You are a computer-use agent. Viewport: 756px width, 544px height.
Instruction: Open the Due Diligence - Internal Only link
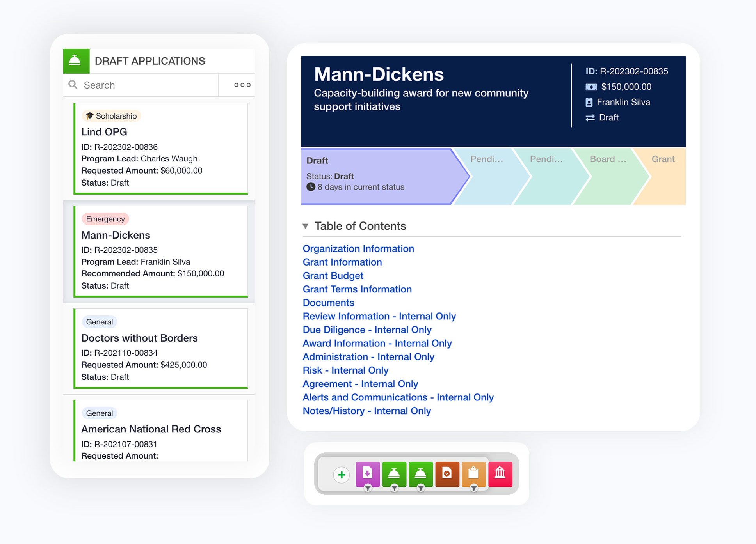coord(367,330)
